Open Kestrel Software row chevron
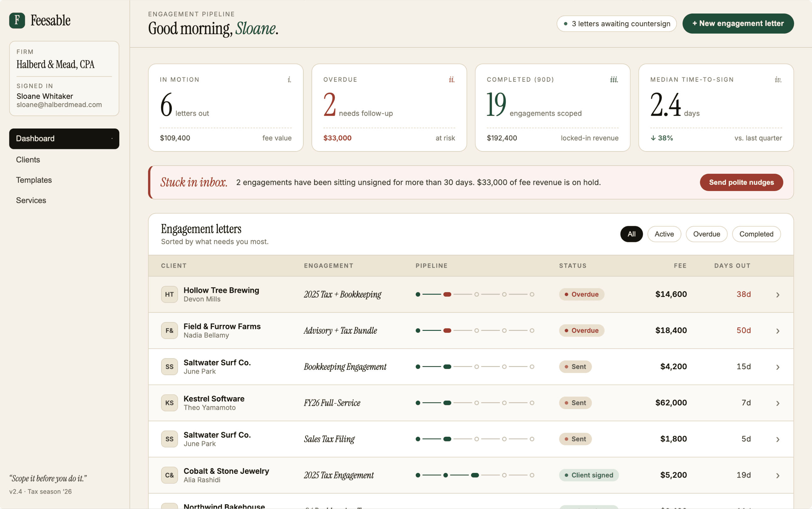 (x=778, y=403)
